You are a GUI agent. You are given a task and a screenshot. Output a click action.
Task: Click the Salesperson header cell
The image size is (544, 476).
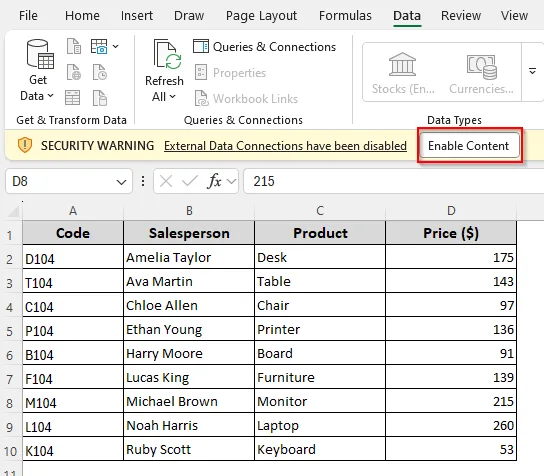click(189, 233)
